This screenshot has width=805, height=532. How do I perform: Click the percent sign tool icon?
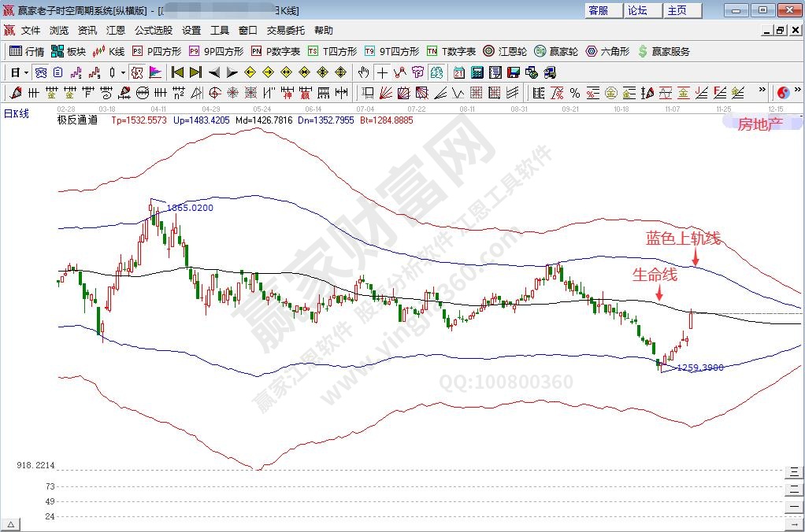click(x=574, y=92)
